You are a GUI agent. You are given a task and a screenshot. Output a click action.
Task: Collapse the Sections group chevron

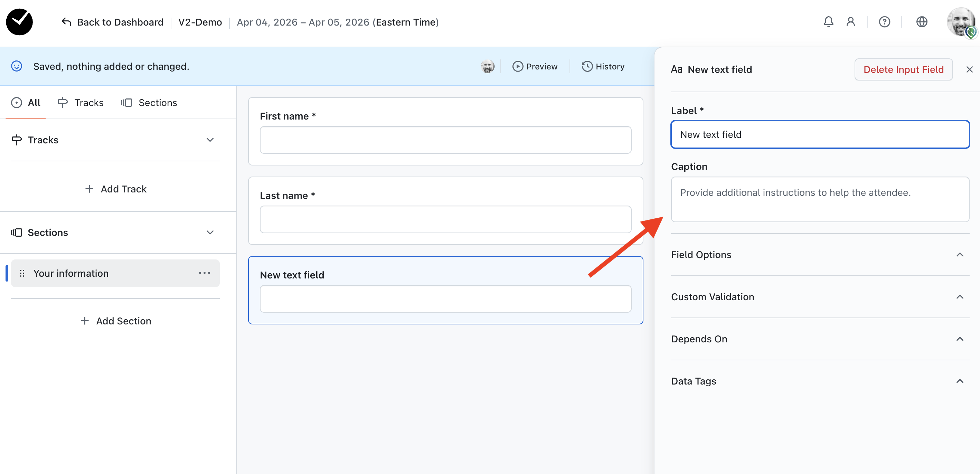coord(210,233)
